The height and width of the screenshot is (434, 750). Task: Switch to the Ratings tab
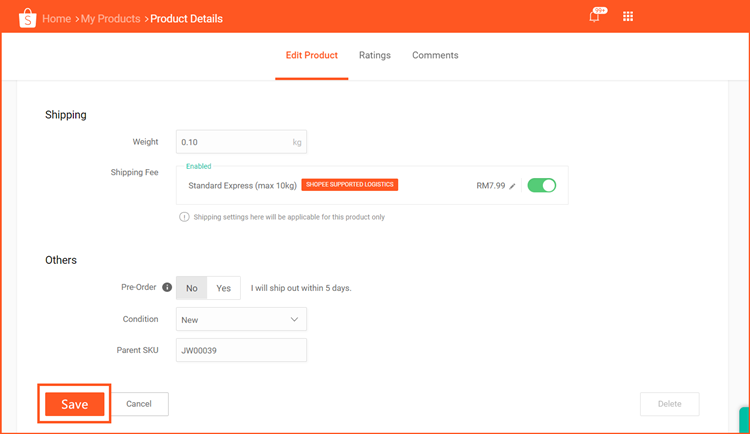click(375, 55)
